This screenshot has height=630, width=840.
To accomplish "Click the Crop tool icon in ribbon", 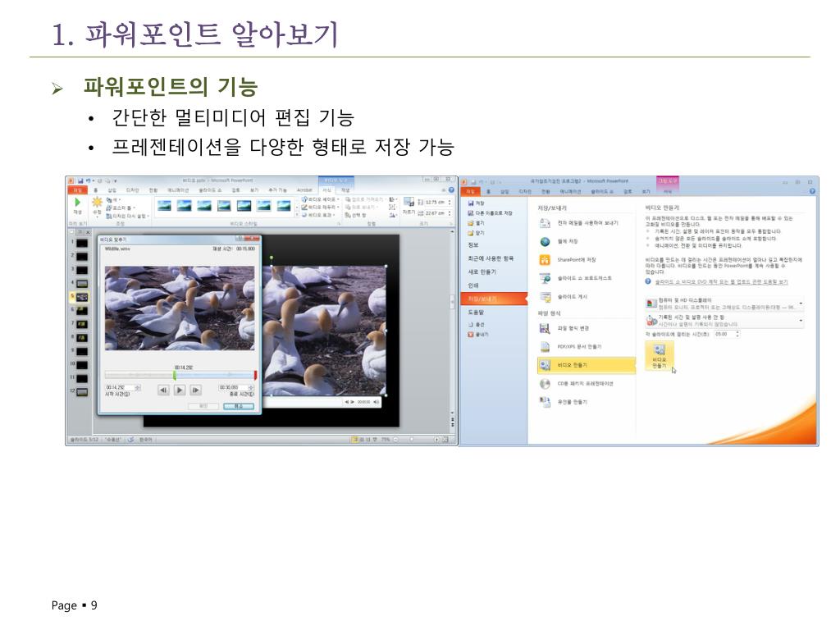I will (x=408, y=203).
